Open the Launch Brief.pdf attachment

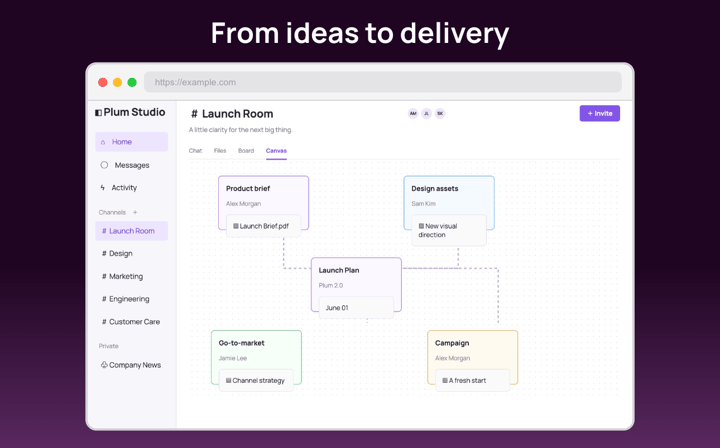click(264, 226)
